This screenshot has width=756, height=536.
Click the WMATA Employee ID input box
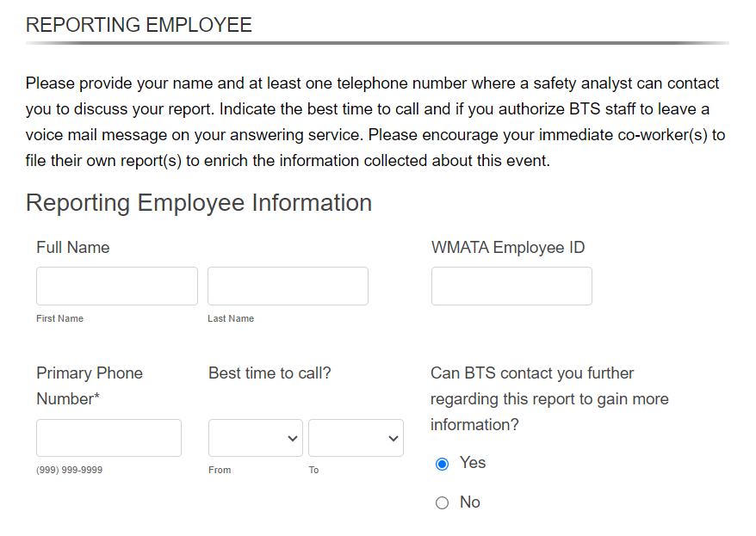[x=511, y=286]
